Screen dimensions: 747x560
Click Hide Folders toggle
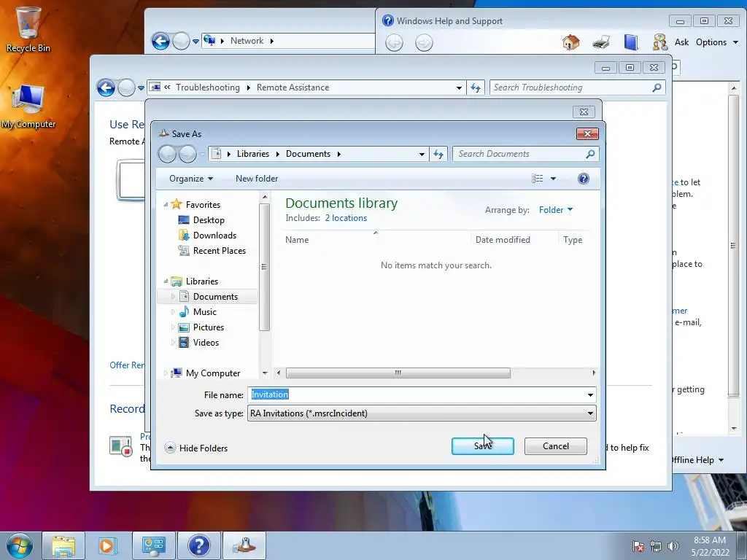196,448
